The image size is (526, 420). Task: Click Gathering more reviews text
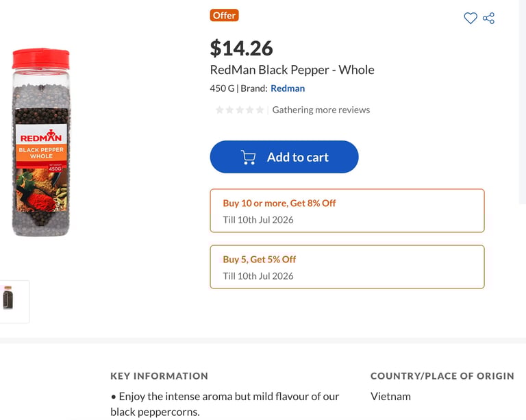pyautogui.click(x=321, y=110)
